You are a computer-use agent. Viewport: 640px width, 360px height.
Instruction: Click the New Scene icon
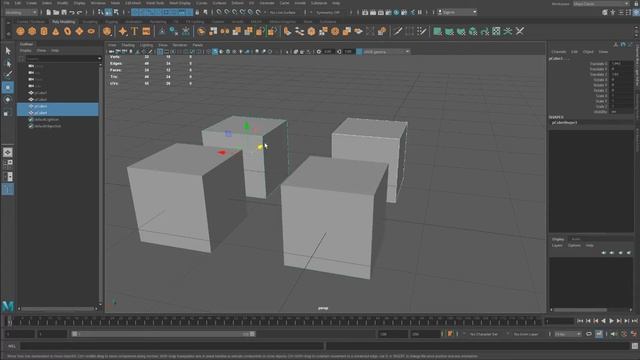(48, 12)
